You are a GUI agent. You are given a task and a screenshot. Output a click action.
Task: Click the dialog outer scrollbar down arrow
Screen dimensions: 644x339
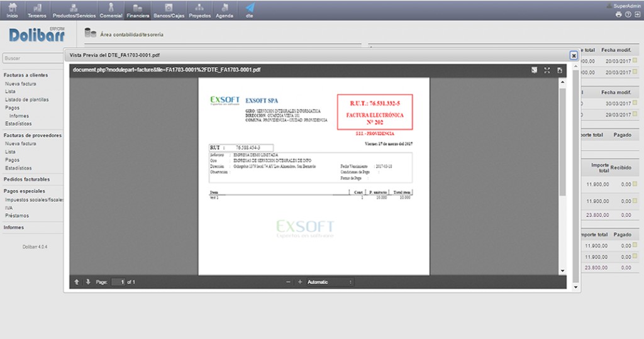(x=575, y=287)
